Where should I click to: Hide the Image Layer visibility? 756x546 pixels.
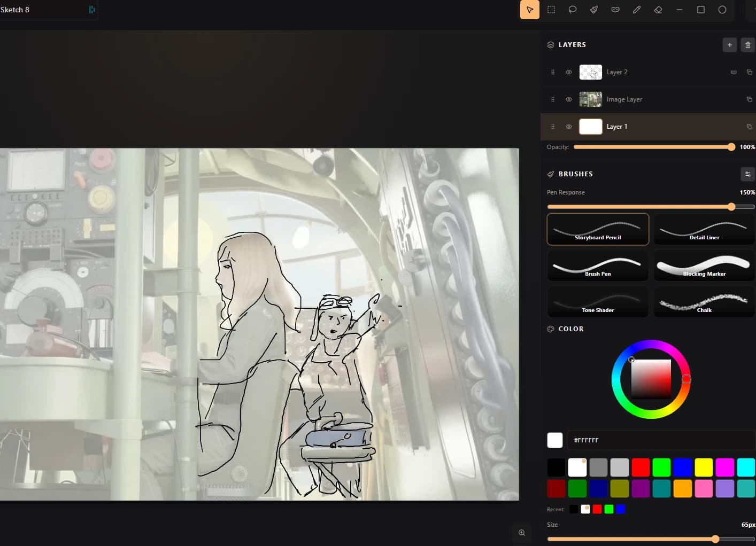click(x=568, y=99)
